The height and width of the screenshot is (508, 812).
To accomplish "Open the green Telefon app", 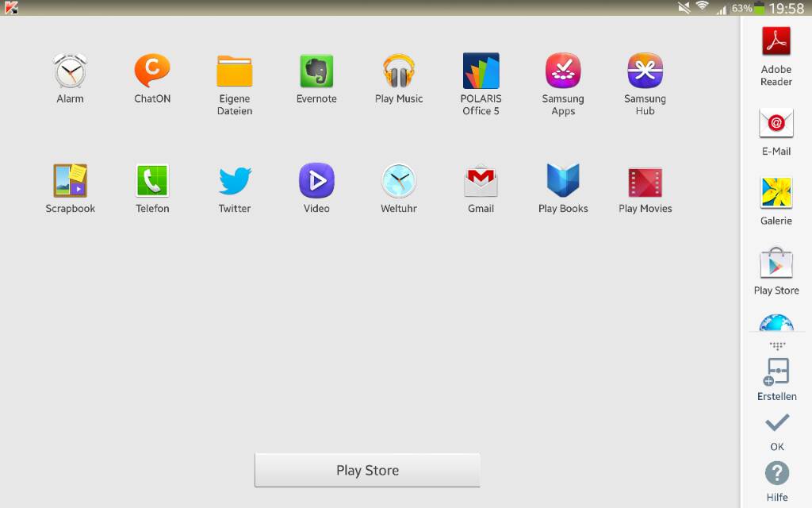I will pos(152,180).
